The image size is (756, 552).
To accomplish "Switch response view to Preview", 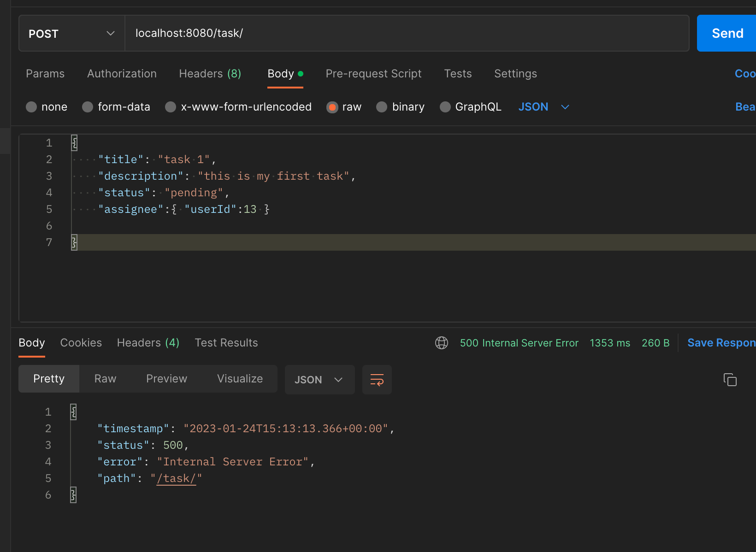I will tap(166, 379).
